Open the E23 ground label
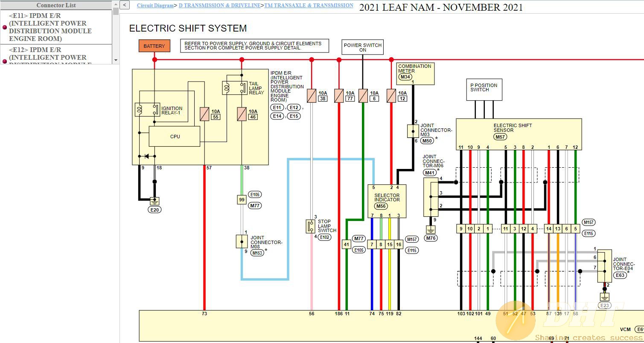Screen dimensions: 644x343 click(x=604, y=305)
